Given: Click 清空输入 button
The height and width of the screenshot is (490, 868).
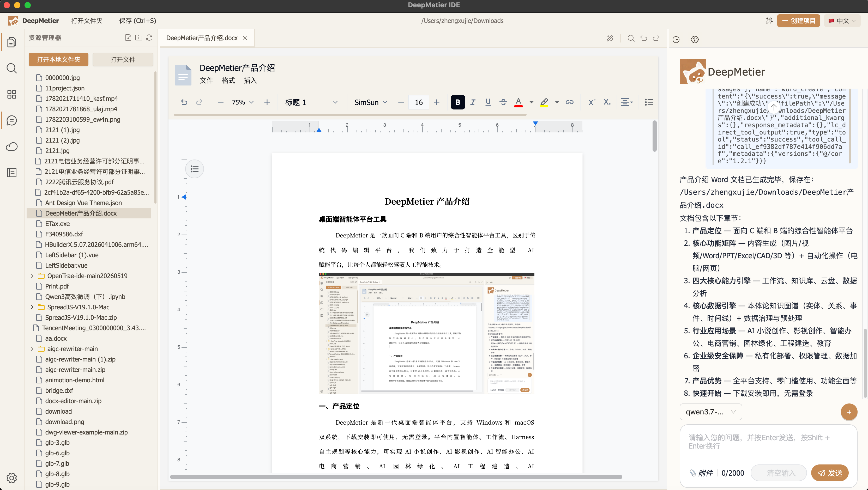Looking at the screenshot, I should tap(779, 473).
